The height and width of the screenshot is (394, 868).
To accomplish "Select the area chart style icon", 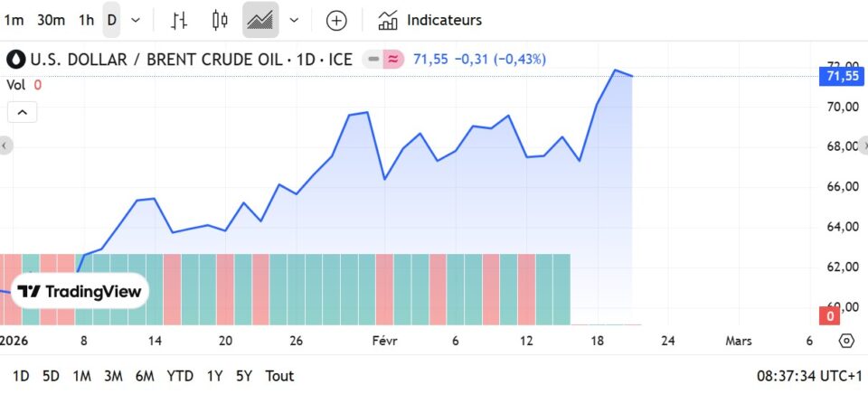I will pyautogui.click(x=260, y=20).
